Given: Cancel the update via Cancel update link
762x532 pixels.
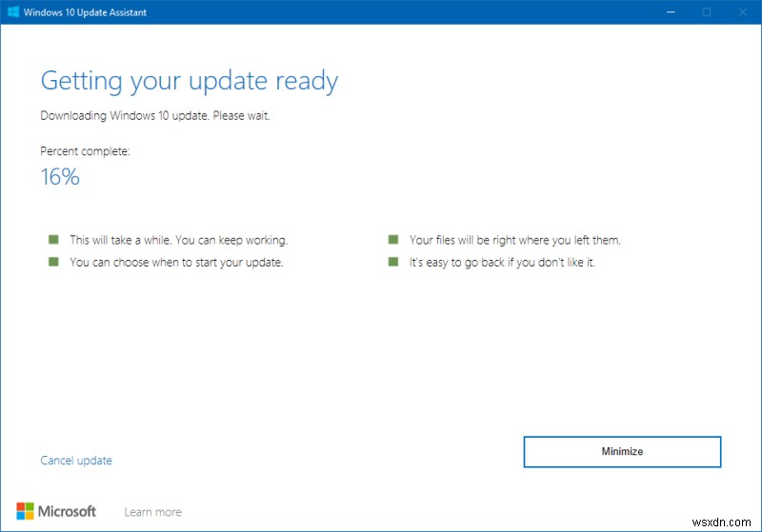Looking at the screenshot, I should click(76, 461).
